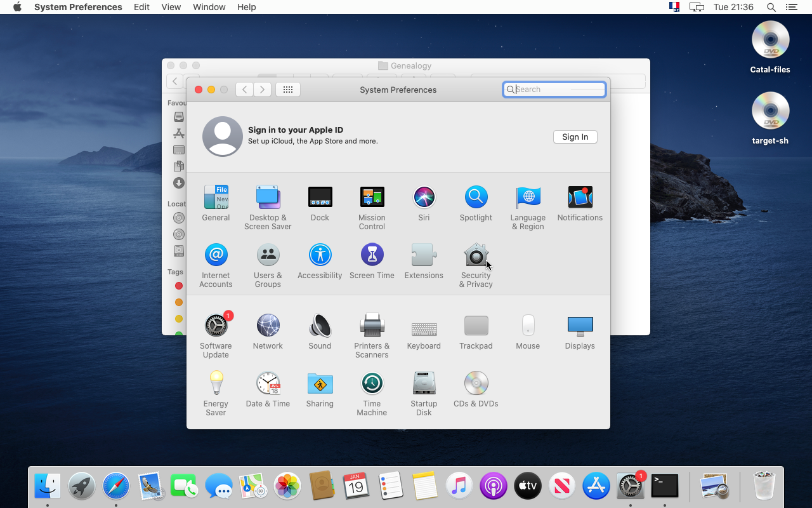Screen dimensions: 812x508
Task: Open Desktop & Screen Saver preferences
Action: (268, 208)
